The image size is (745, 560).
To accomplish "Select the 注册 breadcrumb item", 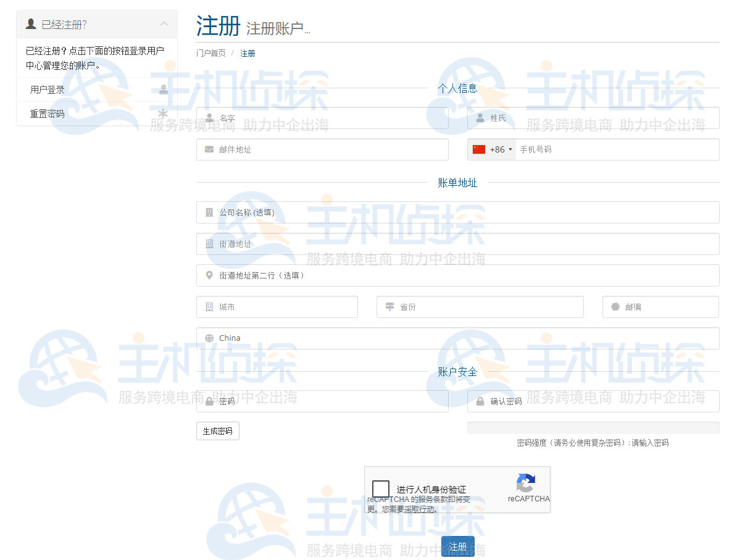I will coord(248,53).
